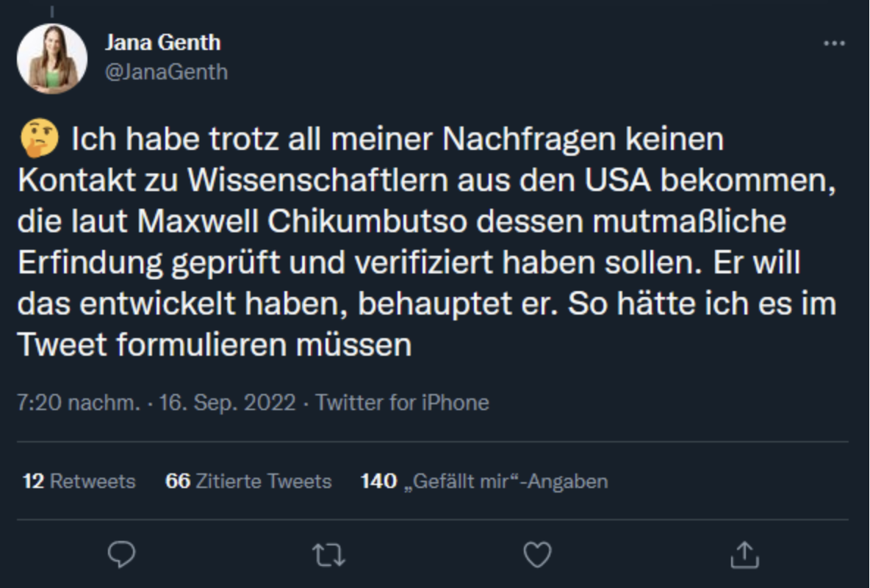Image resolution: width=870 pixels, height=588 pixels.
Task: Open the 140 Gefällt mir-Angaben list
Action: [x=484, y=481]
